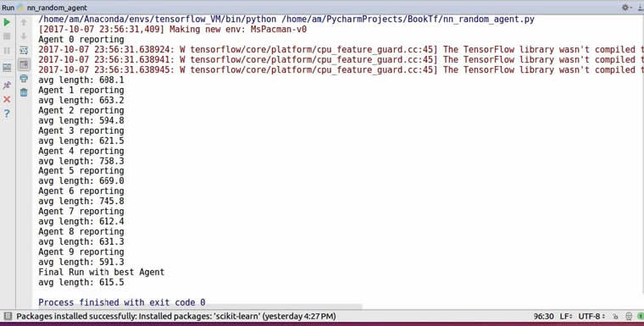Click the 'avg length: 745.8' line

pyautogui.click(x=80, y=202)
